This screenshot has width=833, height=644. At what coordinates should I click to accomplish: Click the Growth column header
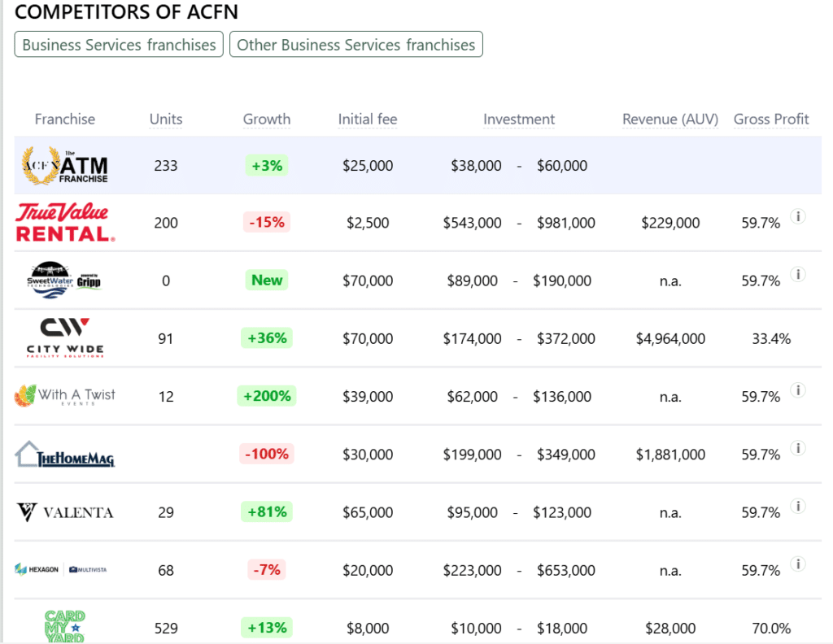[x=267, y=119]
